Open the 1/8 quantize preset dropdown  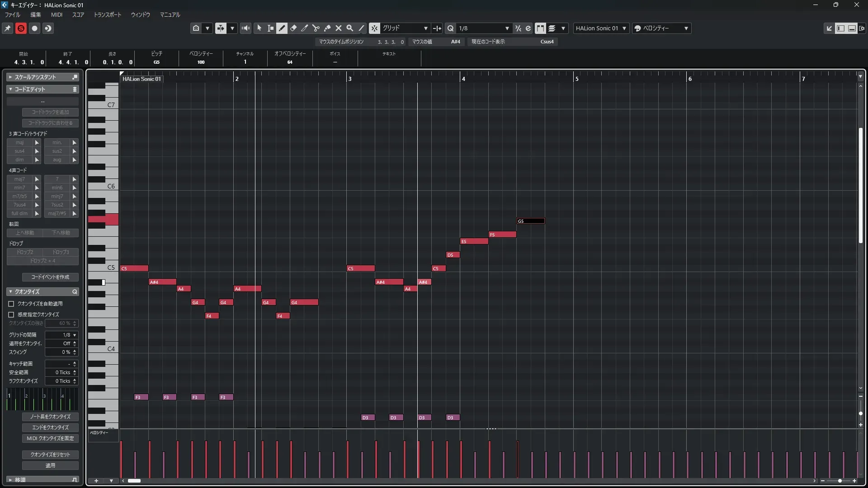(483, 28)
